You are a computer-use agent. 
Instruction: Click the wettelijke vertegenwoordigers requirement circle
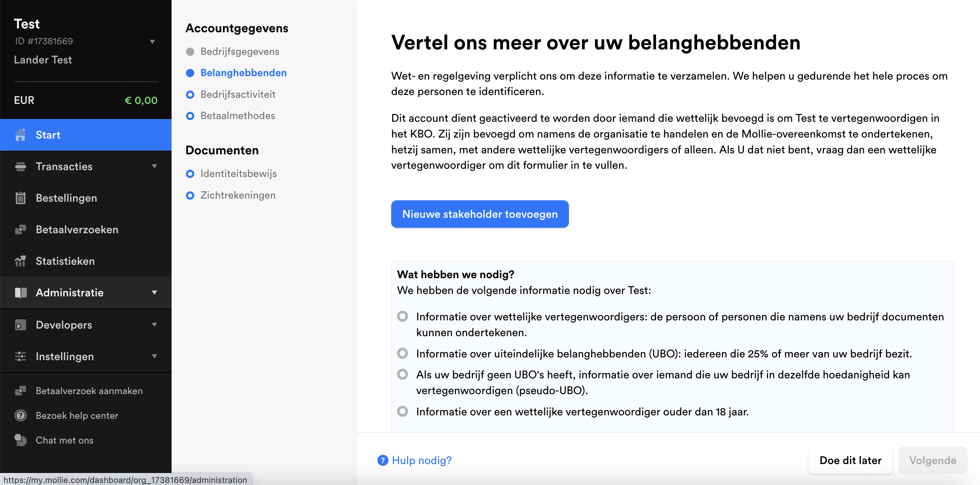[x=402, y=317]
